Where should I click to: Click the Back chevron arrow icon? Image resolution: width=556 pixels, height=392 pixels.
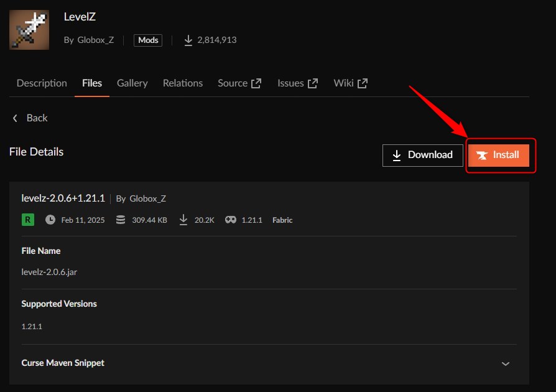pos(15,118)
